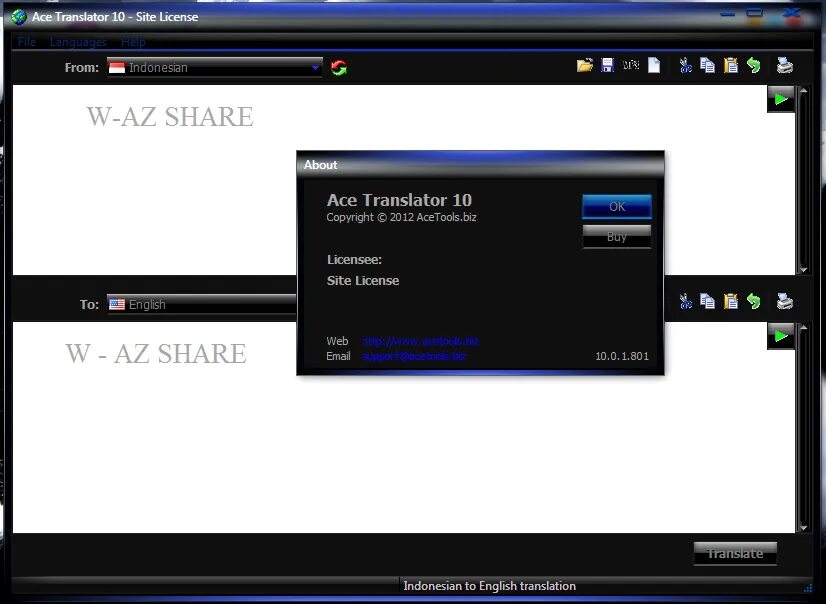Open the File menu
The height and width of the screenshot is (604, 826).
(27, 42)
